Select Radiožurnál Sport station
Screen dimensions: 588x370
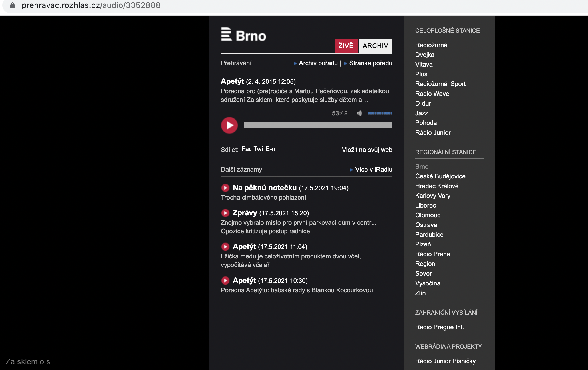tap(440, 84)
